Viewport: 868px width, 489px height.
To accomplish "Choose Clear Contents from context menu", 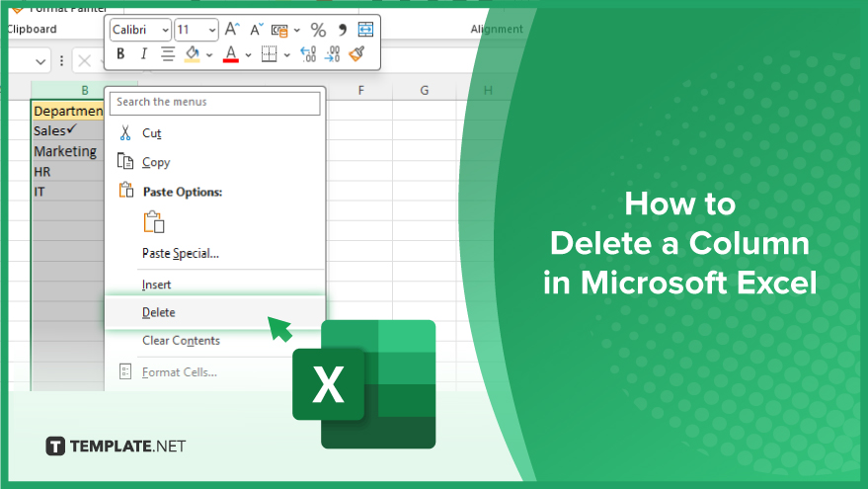I will click(x=215, y=341).
